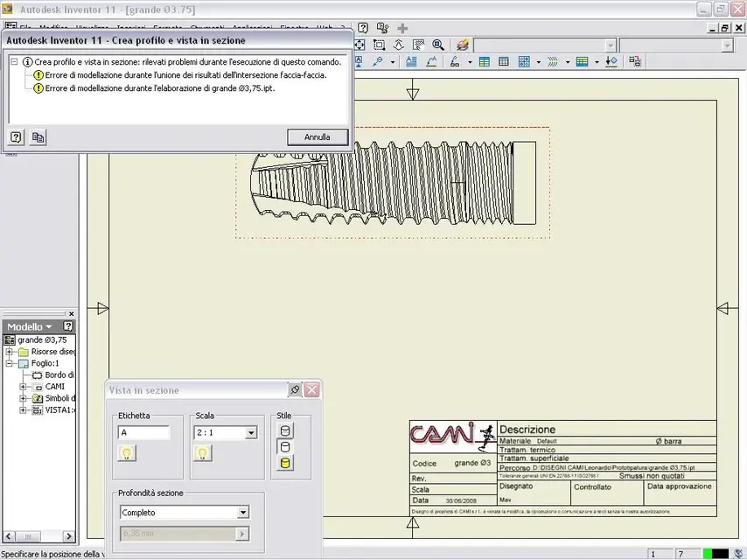Collapse the Foglio:1 sheet node
This screenshot has height=560, width=747.
[9, 363]
